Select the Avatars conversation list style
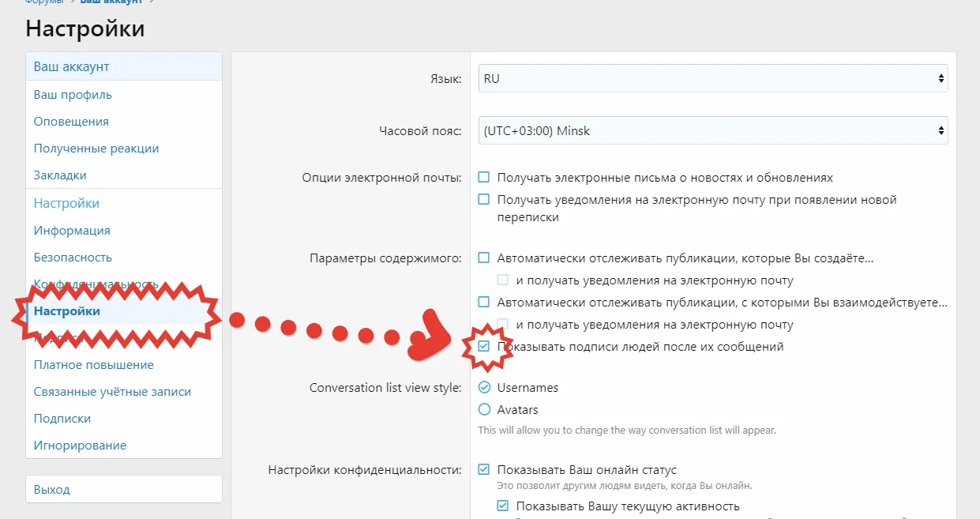980x519 pixels. coord(484,410)
